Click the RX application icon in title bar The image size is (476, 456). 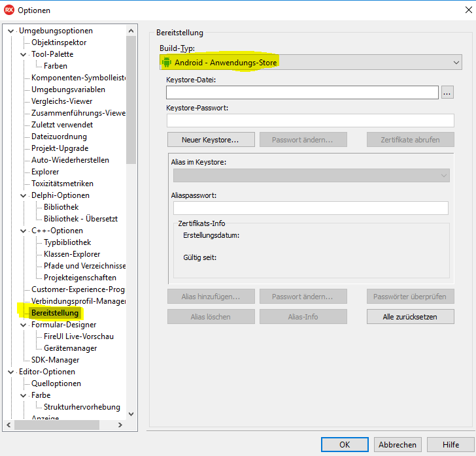point(8,10)
